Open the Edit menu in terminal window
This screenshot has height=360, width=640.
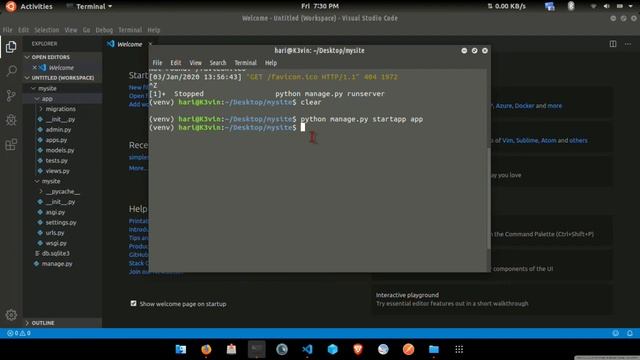tap(176, 63)
